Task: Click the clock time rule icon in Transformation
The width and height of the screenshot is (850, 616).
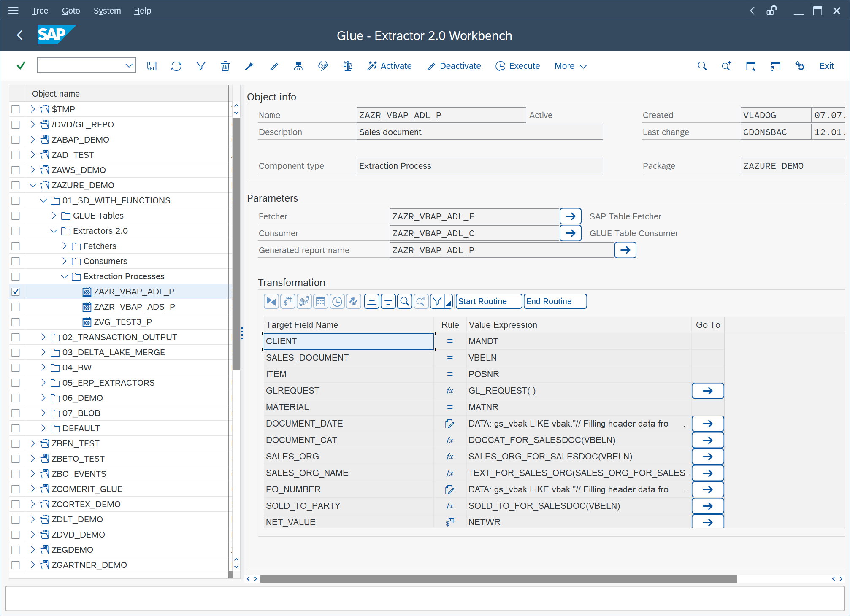Action: click(337, 302)
